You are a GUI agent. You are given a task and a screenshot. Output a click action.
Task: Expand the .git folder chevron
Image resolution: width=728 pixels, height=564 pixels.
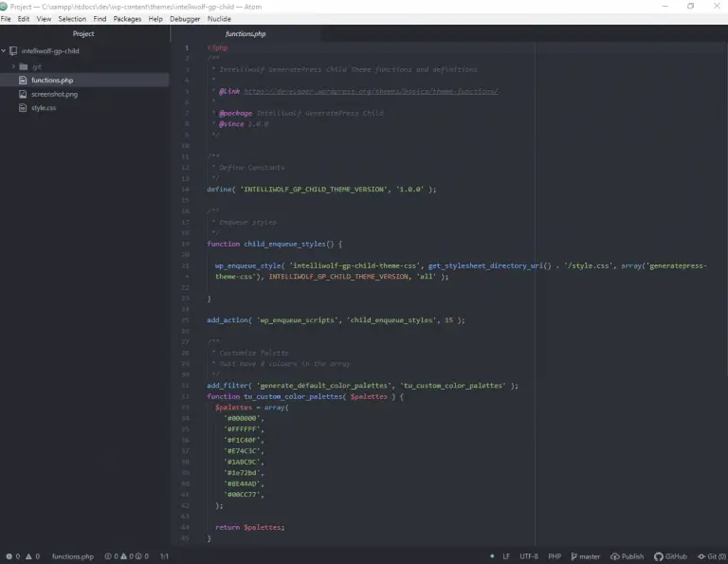click(x=13, y=66)
